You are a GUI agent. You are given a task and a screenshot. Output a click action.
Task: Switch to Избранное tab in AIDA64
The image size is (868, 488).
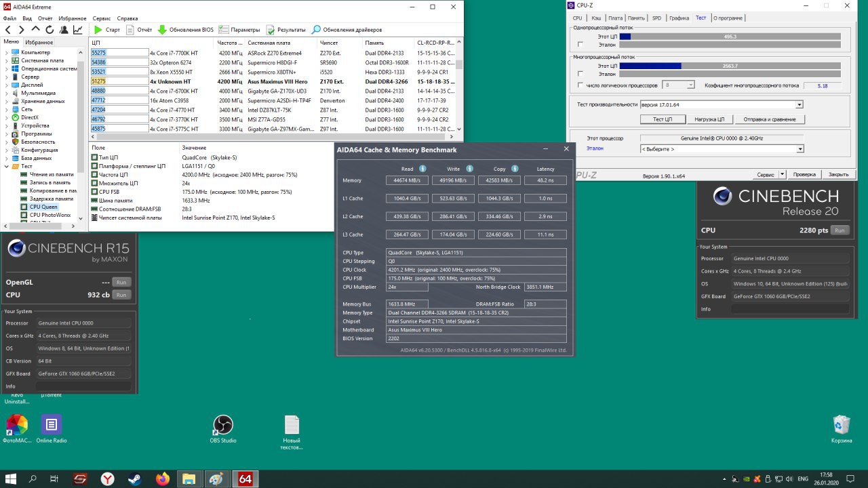point(39,42)
